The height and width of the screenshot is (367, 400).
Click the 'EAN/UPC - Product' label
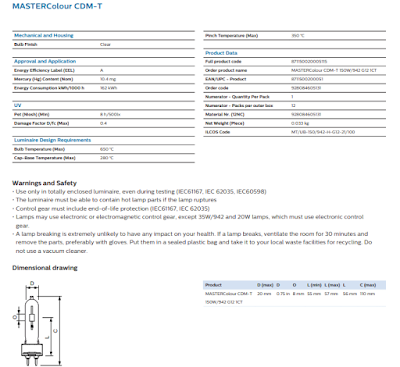(226, 79)
